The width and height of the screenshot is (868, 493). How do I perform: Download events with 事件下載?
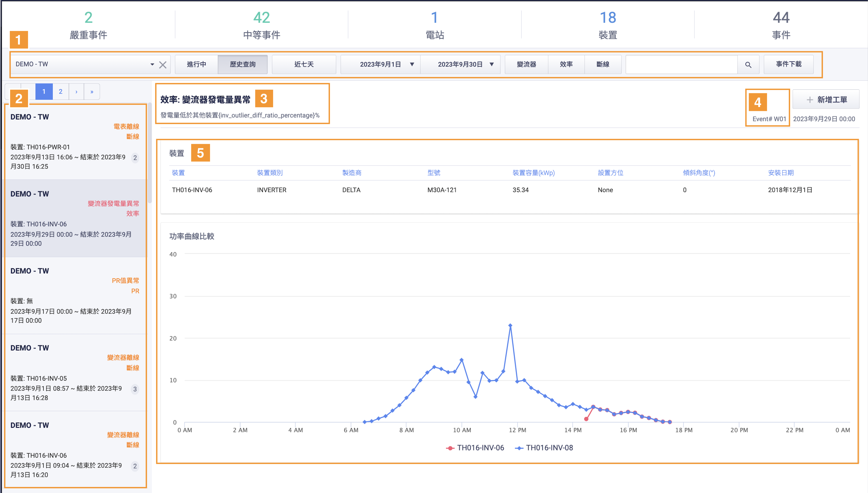click(789, 64)
